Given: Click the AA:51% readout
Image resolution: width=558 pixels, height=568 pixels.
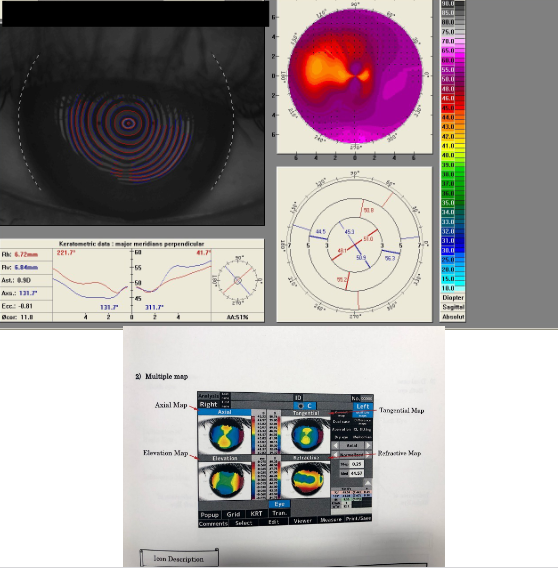Looking at the screenshot, I should [x=237, y=317].
